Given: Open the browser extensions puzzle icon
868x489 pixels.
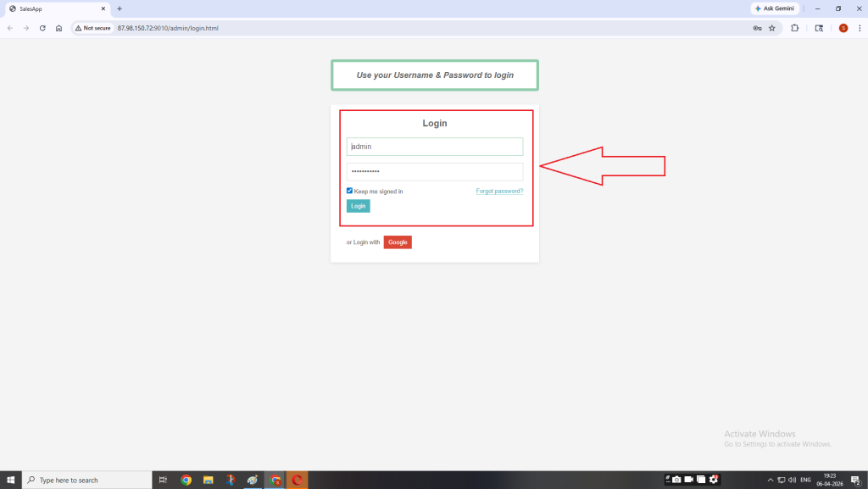Looking at the screenshot, I should point(795,28).
